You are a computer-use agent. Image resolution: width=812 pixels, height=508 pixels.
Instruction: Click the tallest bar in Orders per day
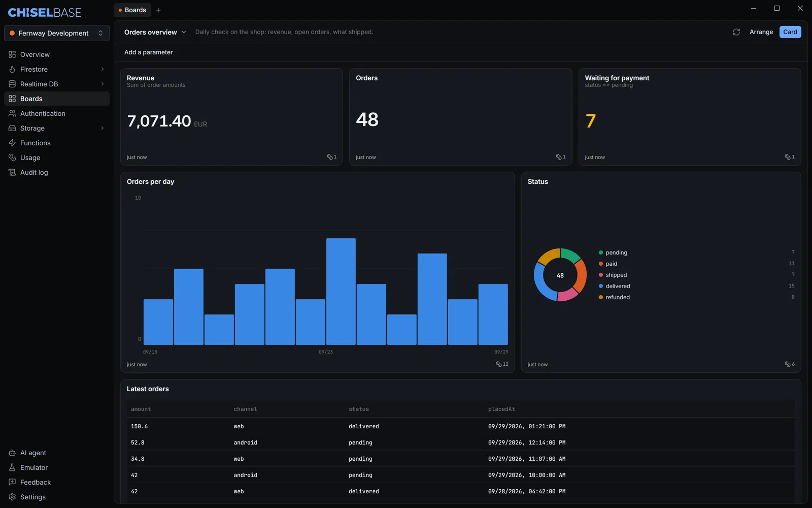341,292
